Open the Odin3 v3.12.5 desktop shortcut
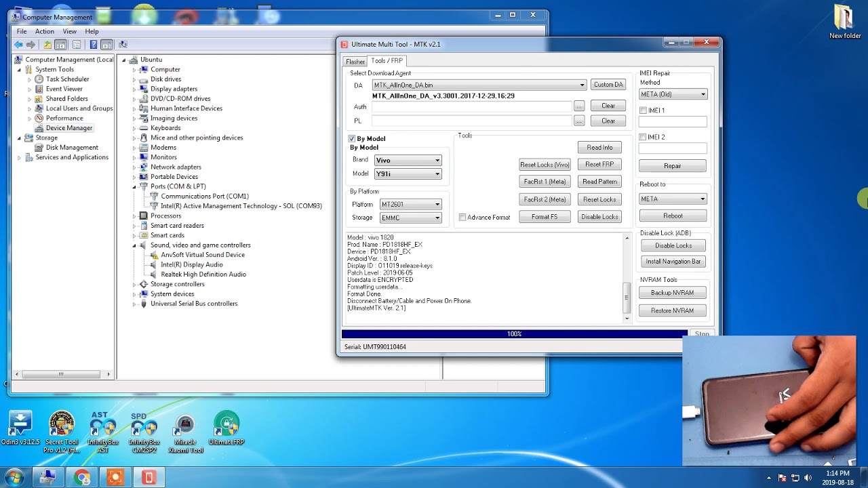The height and width of the screenshot is (488, 868). pyautogui.click(x=20, y=429)
